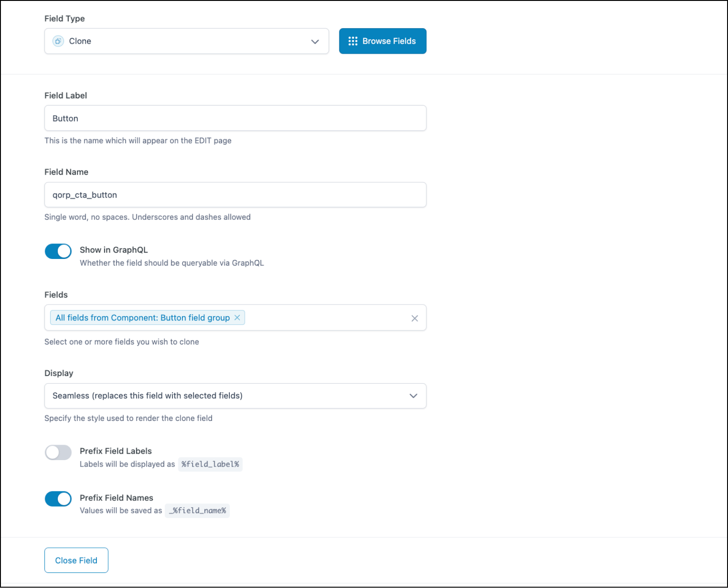This screenshot has height=588, width=728.
Task: Disable Prefix Field Names
Action: [x=58, y=499]
